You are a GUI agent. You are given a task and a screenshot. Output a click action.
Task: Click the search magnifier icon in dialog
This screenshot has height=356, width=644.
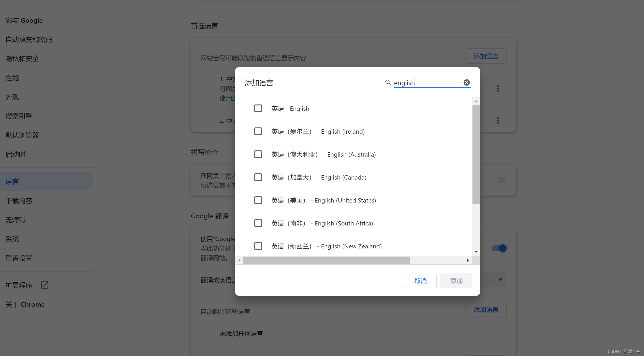388,82
